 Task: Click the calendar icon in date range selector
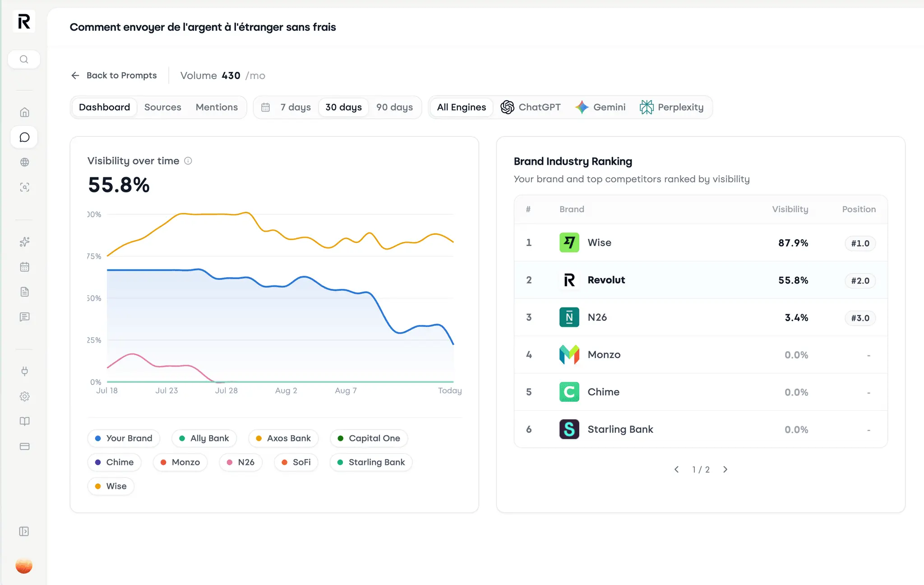point(265,107)
